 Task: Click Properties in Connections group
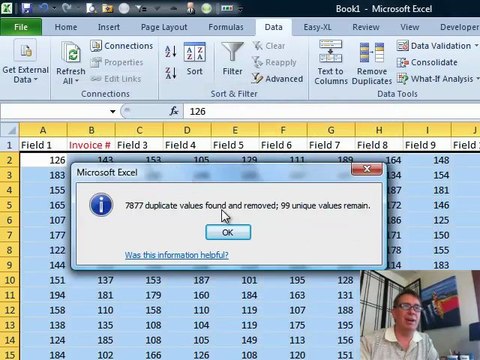[117, 62]
